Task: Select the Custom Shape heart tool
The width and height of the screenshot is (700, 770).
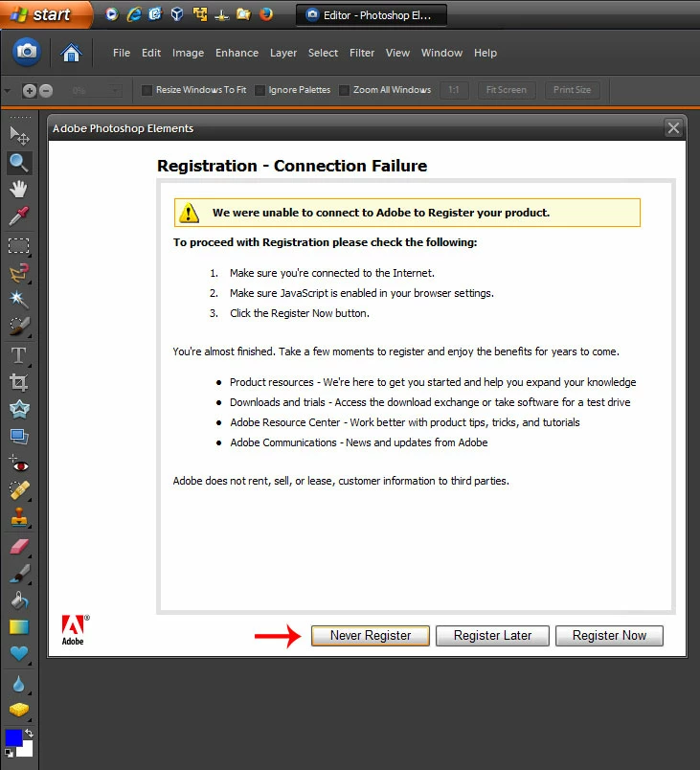Action: 19,653
